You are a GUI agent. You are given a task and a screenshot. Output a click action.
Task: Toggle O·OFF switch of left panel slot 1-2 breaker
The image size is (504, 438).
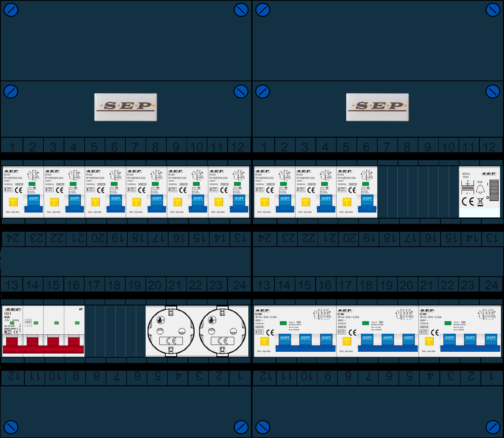(34, 203)
